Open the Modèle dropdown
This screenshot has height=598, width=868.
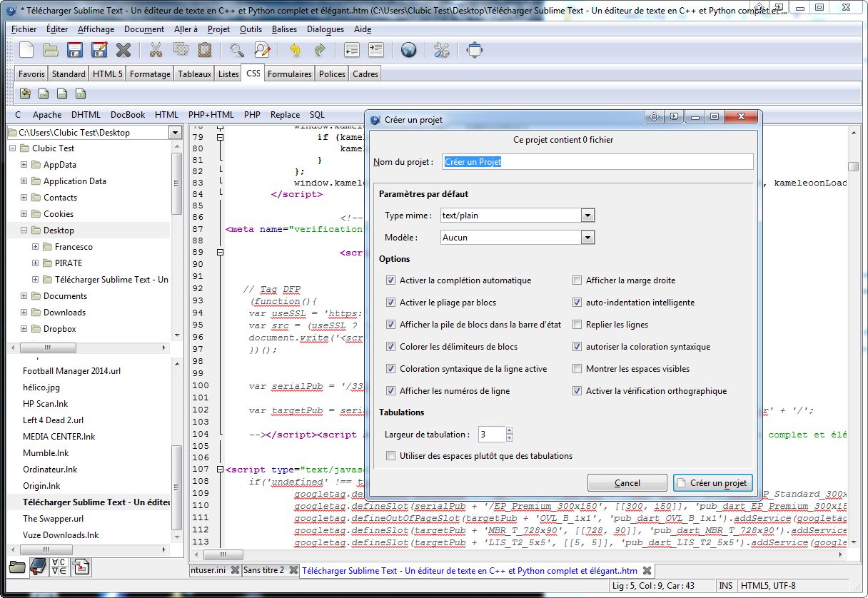[588, 238]
